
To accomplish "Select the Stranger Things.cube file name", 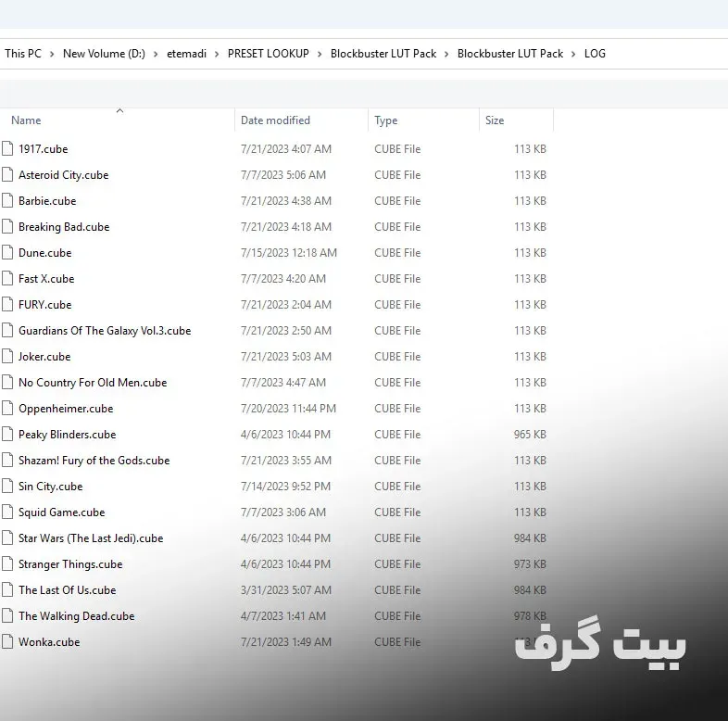I will point(70,564).
